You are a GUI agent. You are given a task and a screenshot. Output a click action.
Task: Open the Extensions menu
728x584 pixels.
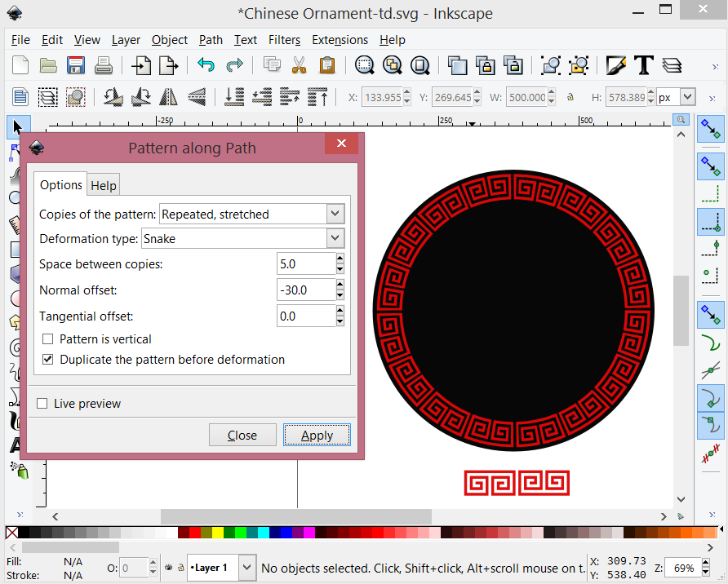point(340,40)
